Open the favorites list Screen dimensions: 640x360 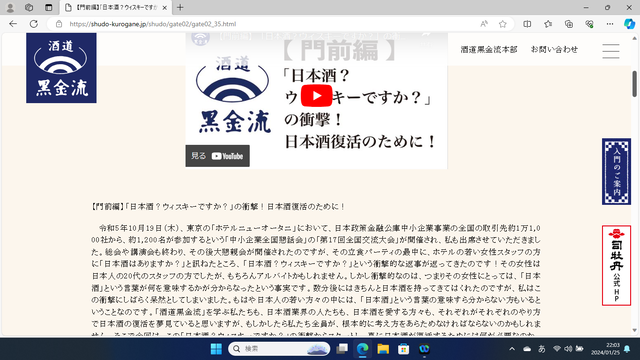pos(548,24)
